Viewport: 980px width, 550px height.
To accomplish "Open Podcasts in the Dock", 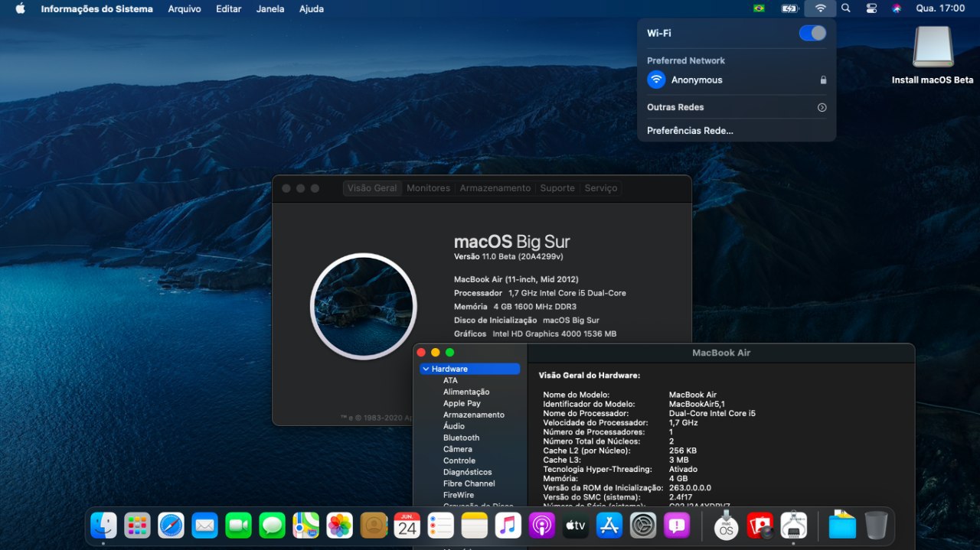I will pyautogui.click(x=542, y=526).
